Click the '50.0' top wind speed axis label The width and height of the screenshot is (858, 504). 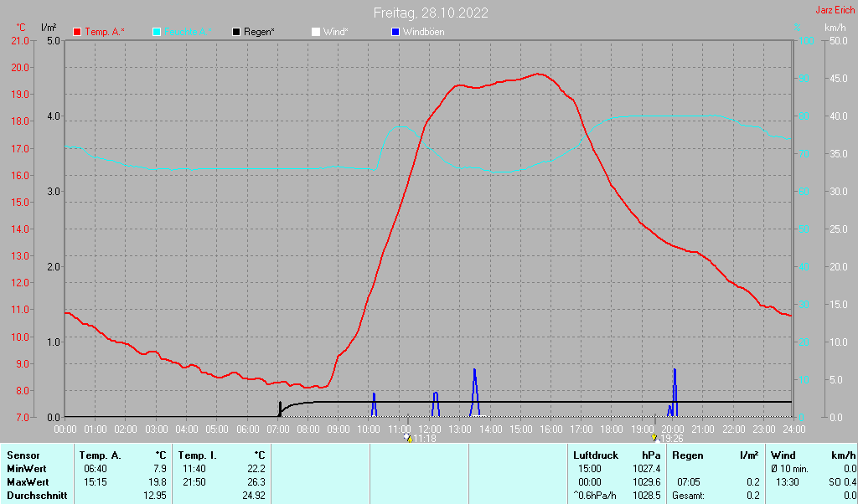[839, 41]
